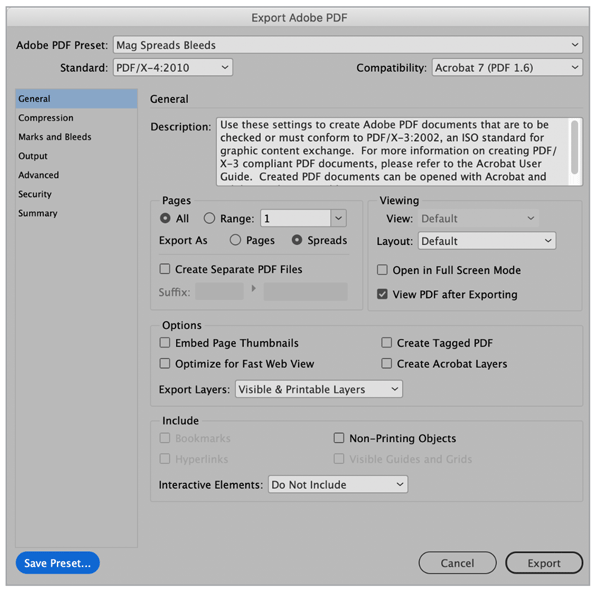600x594 pixels.
Task: Open the Adobe PDF Preset dropdown
Action: coord(347,45)
